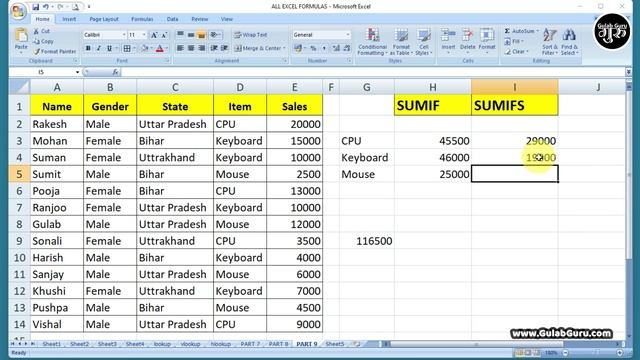Click the Borders icon
The image size is (640, 360).
(x=127, y=49)
